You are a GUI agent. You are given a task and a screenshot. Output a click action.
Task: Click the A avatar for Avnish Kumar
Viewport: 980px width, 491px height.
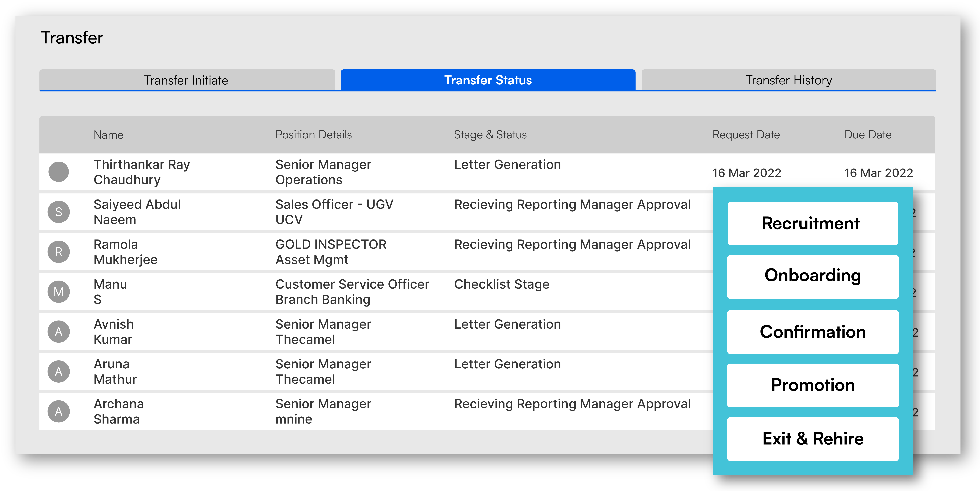click(x=59, y=331)
